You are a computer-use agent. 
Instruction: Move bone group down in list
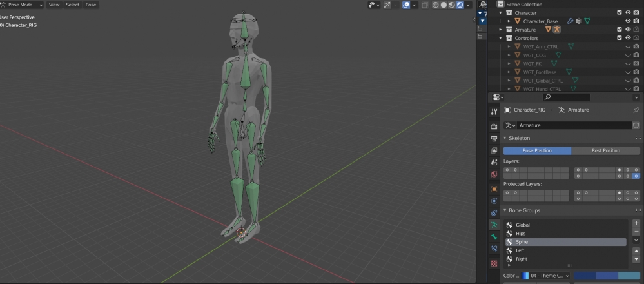tap(637, 259)
